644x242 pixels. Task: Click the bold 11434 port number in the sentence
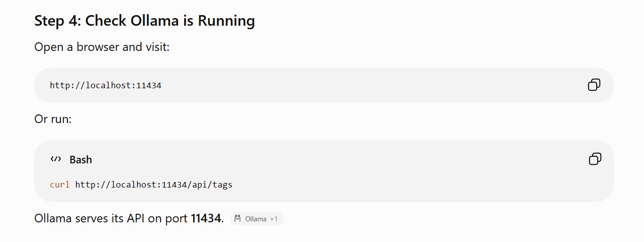click(x=206, y=218)
